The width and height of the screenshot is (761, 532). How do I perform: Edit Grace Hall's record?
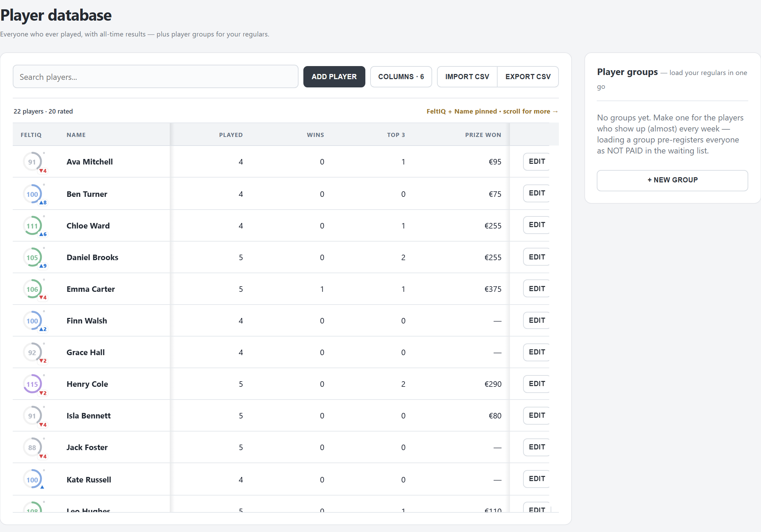point(536,352)
